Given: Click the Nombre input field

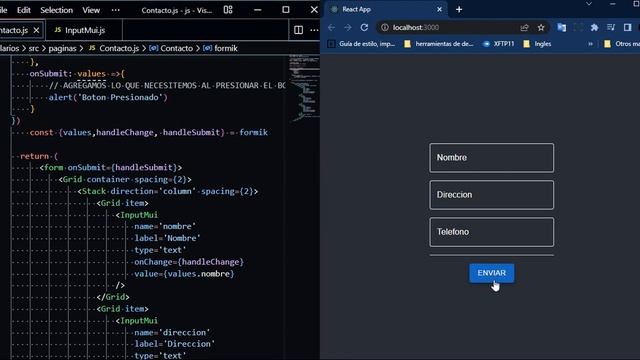Looking at the screenshot, I should [x=491, y=158].
